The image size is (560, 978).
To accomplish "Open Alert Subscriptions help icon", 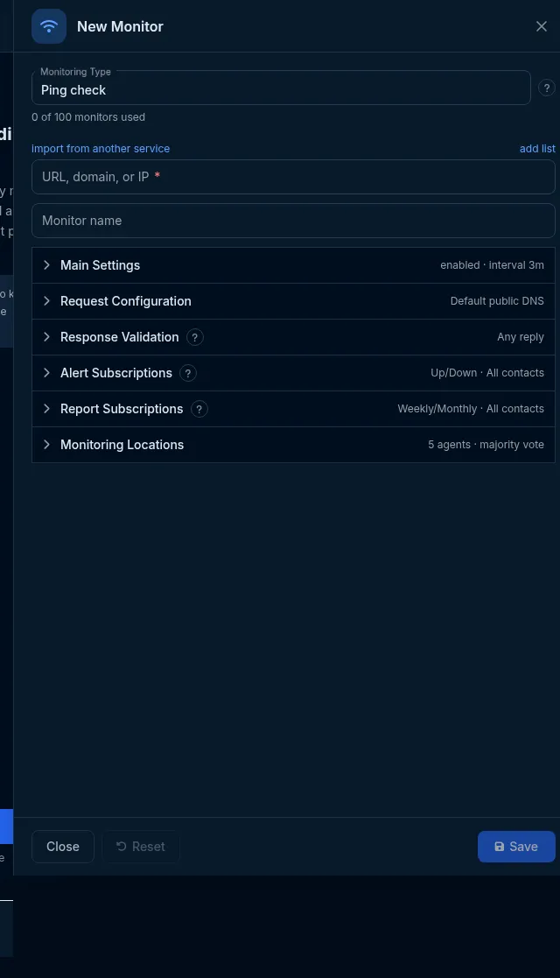I will (x=188, y=373).
